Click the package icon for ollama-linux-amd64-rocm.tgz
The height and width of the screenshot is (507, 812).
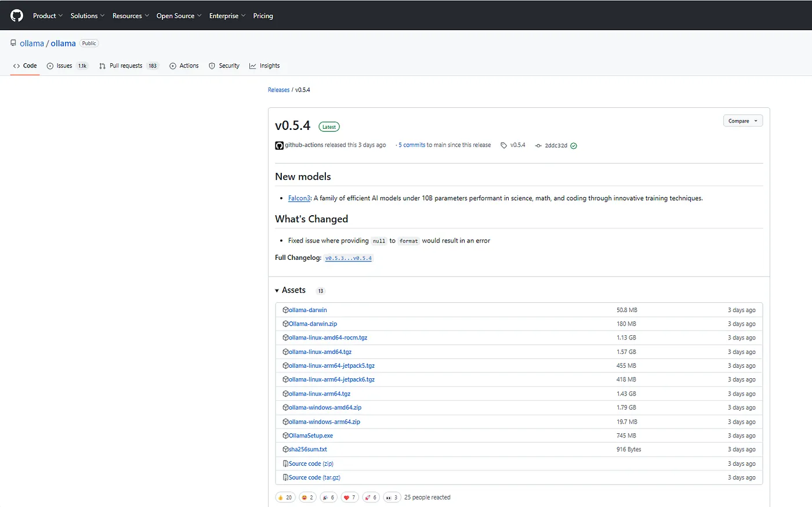coord(285,338)
